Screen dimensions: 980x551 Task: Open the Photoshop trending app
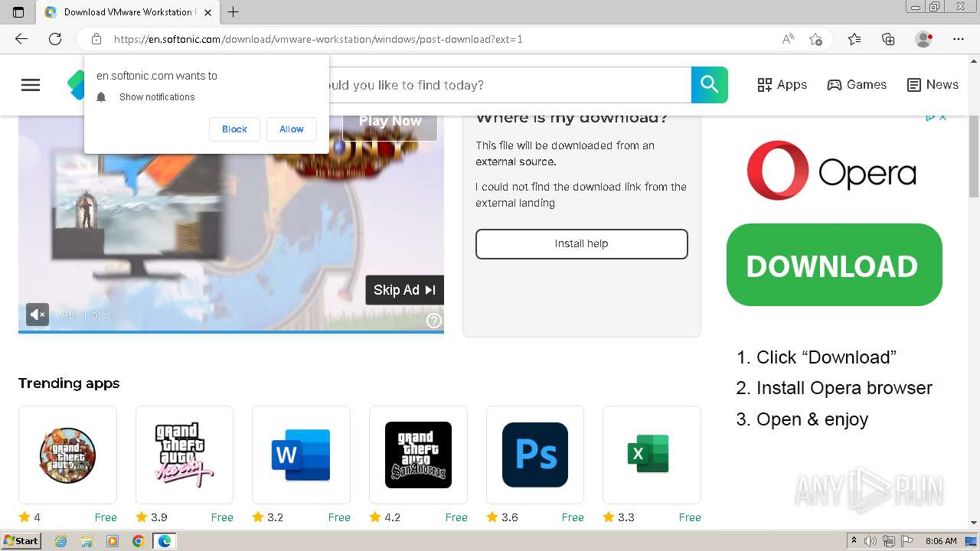[x=535, y=455]
